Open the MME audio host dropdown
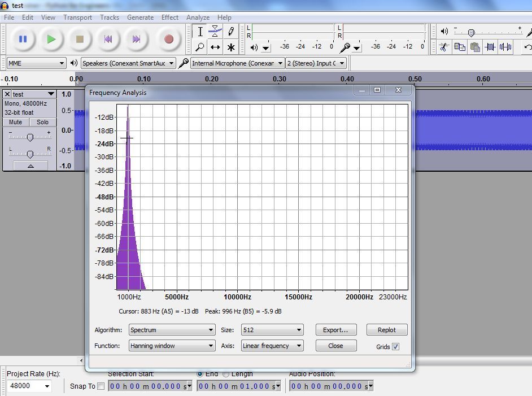This screenshot has width=532, height=396. pyautogui.click(x=36, y=63)
